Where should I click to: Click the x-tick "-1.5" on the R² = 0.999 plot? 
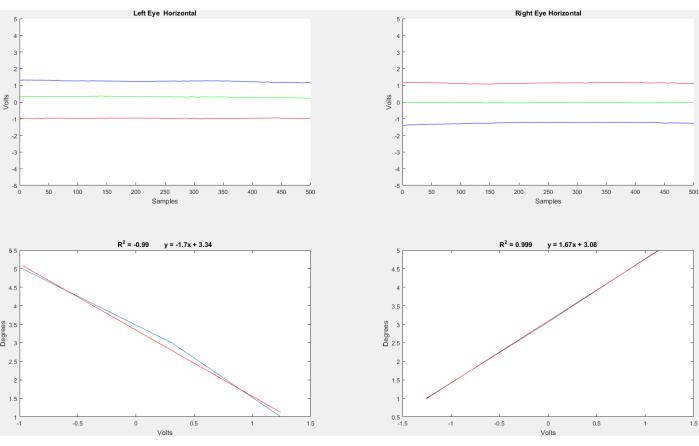[x=403, y=424]
